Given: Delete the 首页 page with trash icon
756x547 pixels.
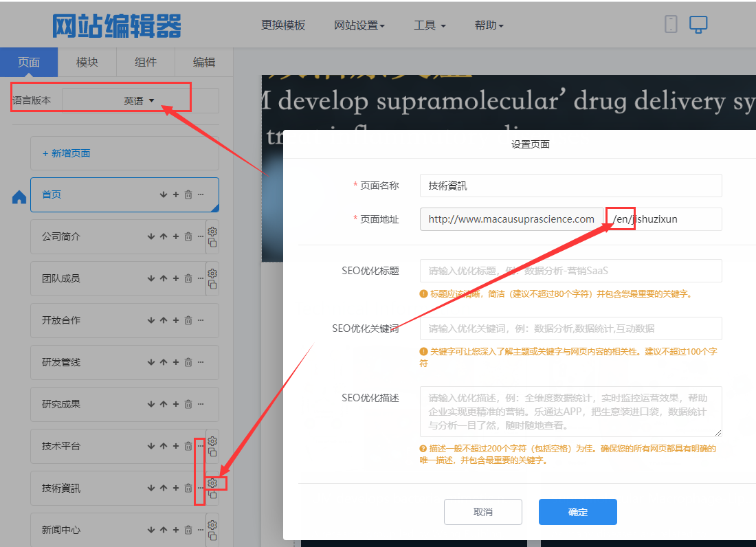Looking at the screenshot, I should pos(188,194).
